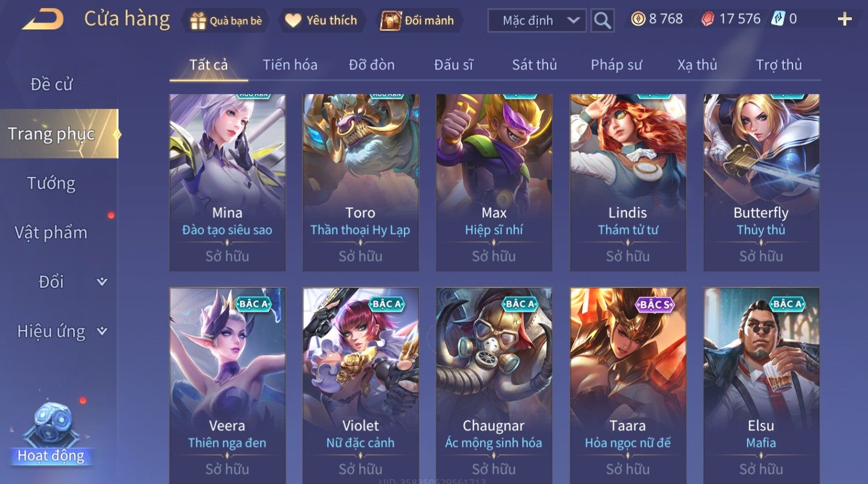Image resolution: width=868 pixels, height=484 pixels.
Task: Go back using the golden return arrow
Action: pyautogui.click(x=43, y=19)
